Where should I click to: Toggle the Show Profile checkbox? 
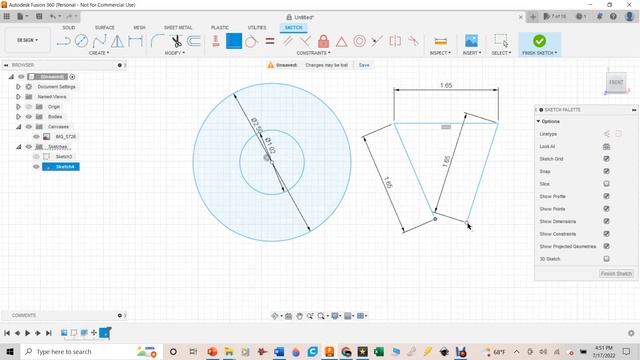click(x=607, y=196)
